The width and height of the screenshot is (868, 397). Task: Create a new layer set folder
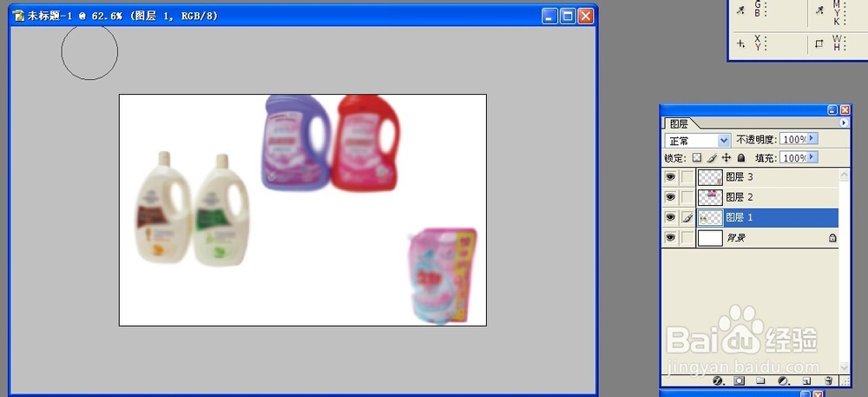pos(760,381)
